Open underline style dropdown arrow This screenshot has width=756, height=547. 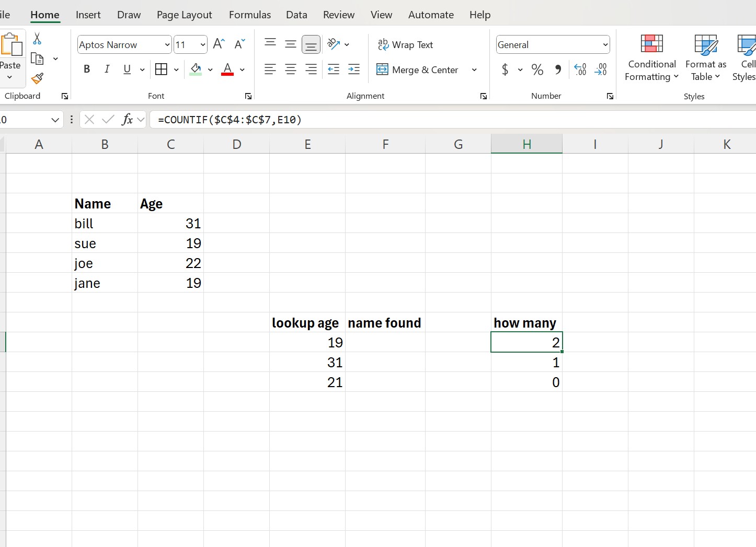pyautogui.click(x=142, y=69)
